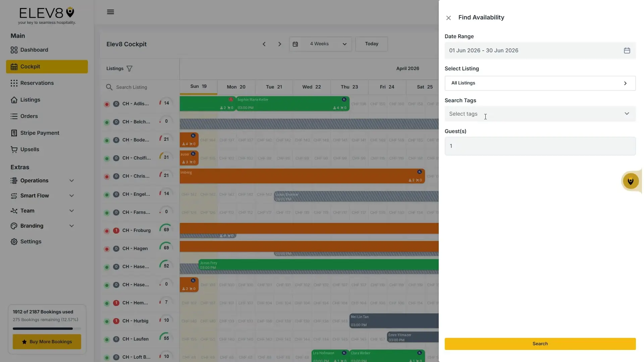Toggle status dot for CH - Laufen listing

pyautogui.click(x=107, y=340)
